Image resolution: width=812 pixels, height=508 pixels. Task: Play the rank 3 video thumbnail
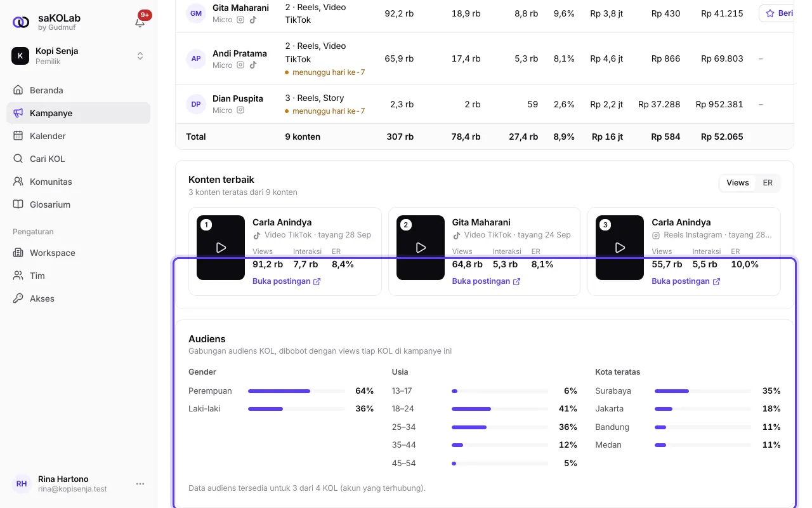(620, 248)
